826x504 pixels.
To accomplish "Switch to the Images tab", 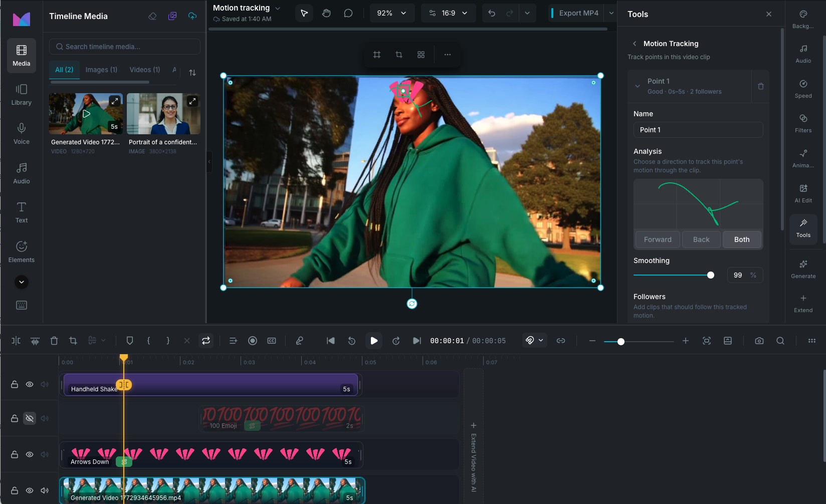I will click(x=101, y=70).
